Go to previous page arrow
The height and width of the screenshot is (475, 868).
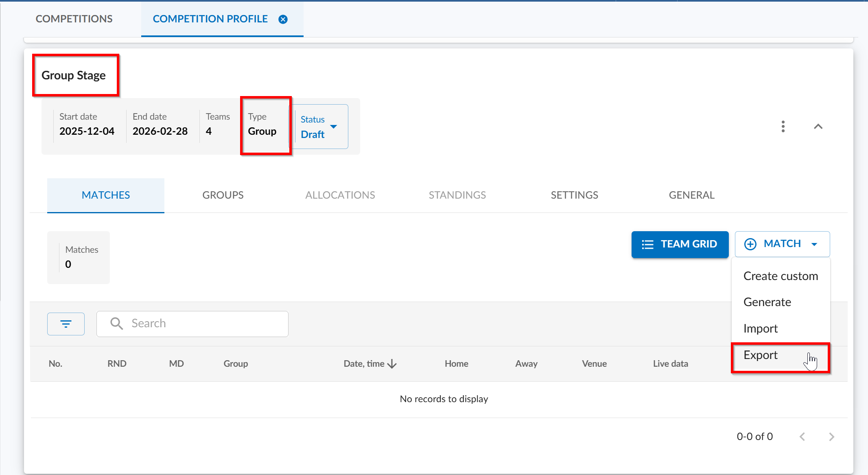tap(802, 437)
